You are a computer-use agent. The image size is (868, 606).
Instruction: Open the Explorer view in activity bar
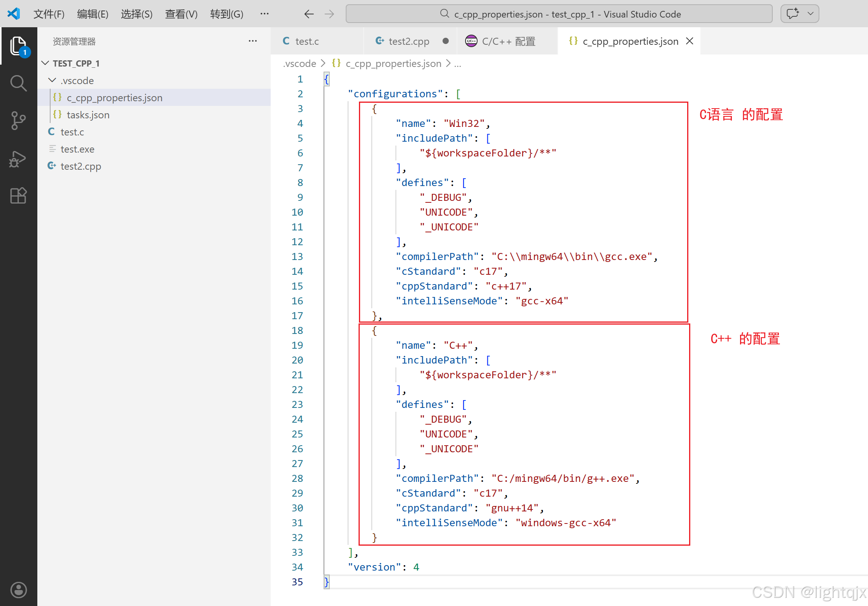pos(18,46)
